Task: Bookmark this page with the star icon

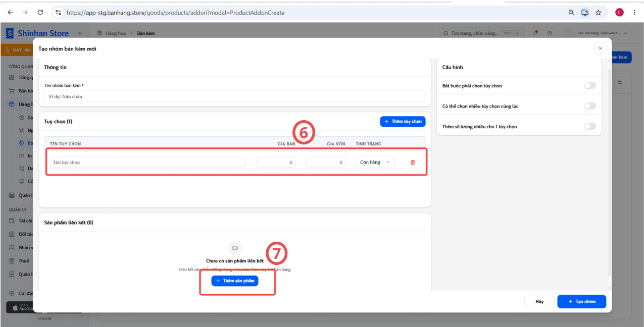Action: [x=599, y=13]
